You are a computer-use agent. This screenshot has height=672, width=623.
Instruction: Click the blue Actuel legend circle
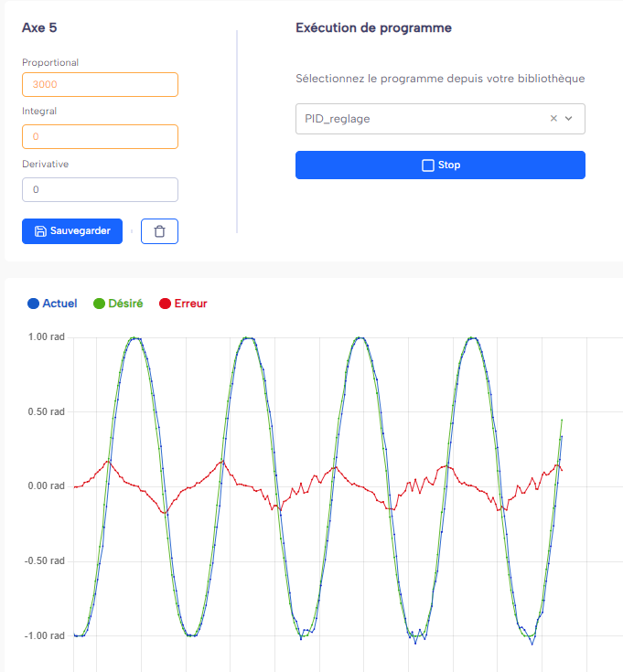[34, 304]
